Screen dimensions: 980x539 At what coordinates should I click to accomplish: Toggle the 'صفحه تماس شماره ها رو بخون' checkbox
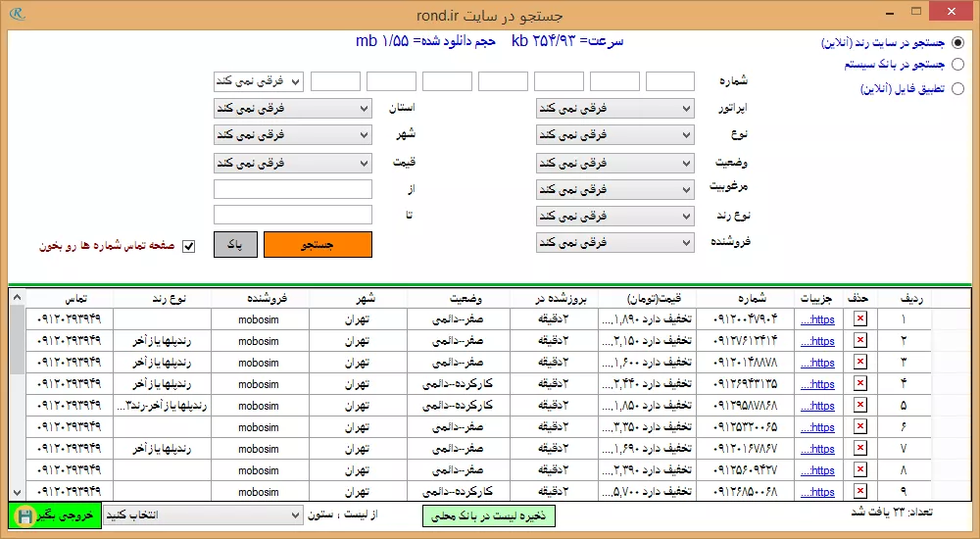(x=189, y=246)
